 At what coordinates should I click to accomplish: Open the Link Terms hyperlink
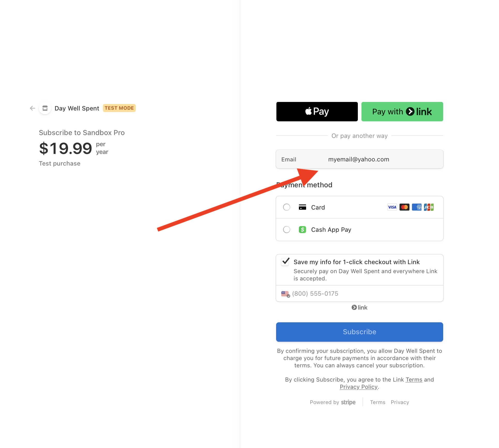click(x=414, y=380)
